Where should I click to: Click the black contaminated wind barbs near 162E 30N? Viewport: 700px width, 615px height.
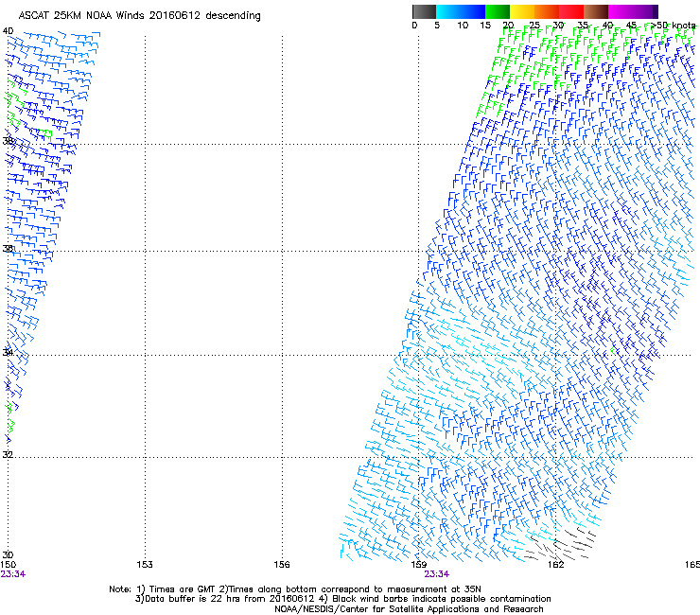click(x=560, y=545)
